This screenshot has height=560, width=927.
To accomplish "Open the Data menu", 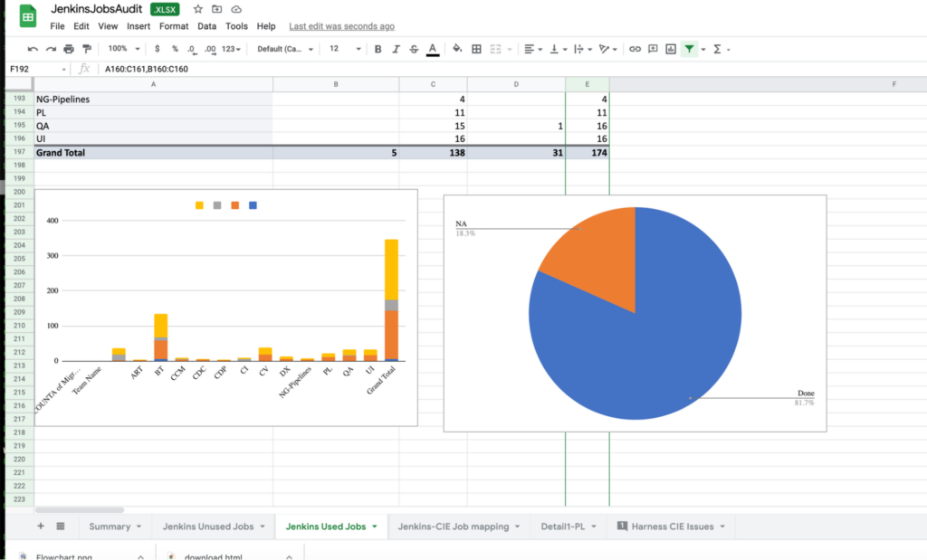I will coord(207,26).
